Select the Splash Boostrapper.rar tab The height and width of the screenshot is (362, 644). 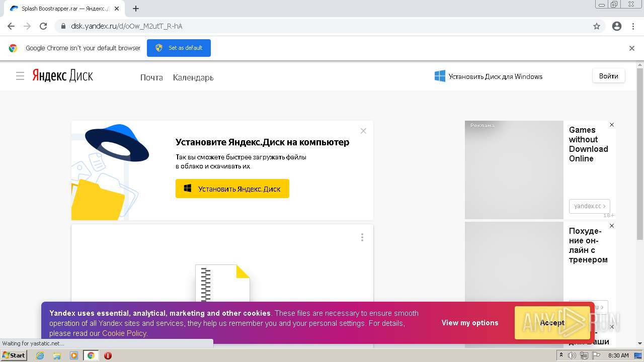click(x=64, y=9)
